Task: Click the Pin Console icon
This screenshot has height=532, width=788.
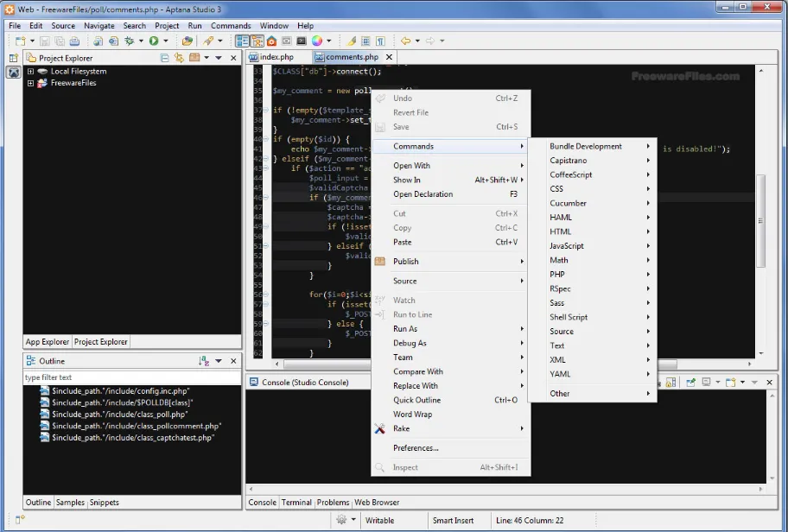Action: (691, 383)
